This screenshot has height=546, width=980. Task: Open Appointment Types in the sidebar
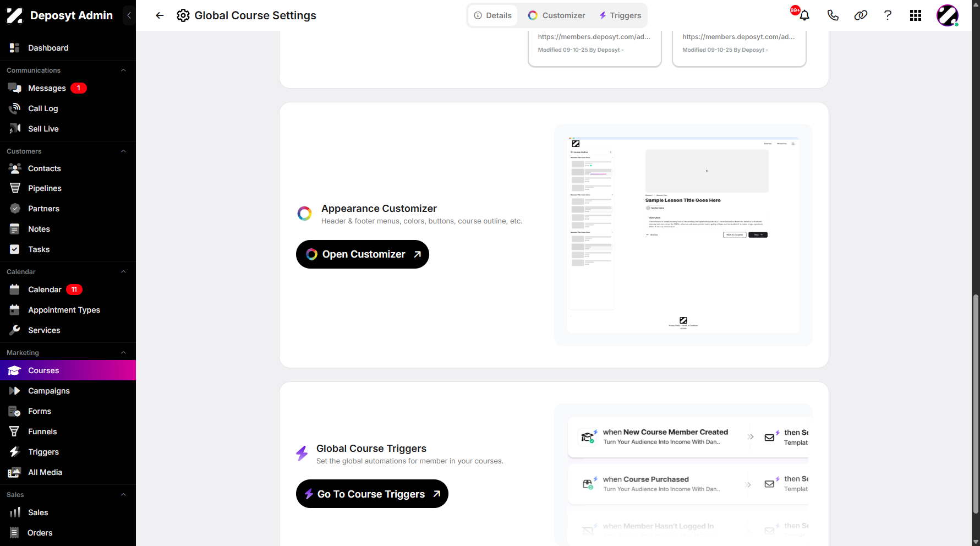(68, 310)
